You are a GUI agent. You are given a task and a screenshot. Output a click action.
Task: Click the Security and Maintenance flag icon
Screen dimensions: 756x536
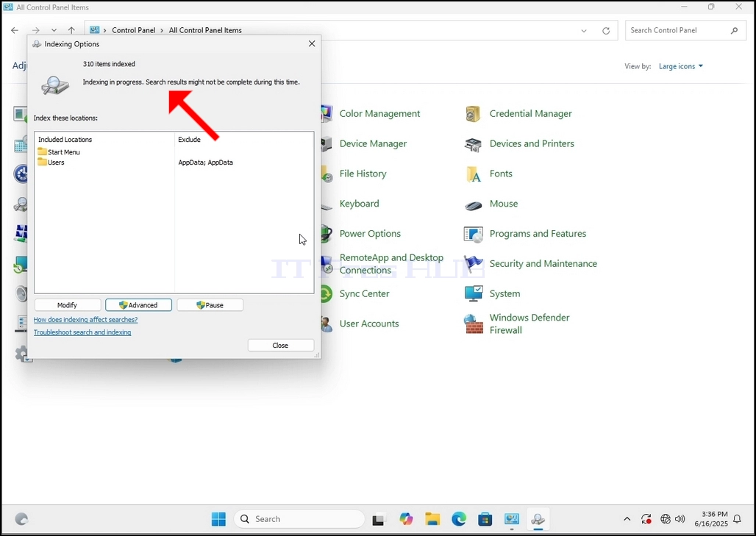click(473, 264)
